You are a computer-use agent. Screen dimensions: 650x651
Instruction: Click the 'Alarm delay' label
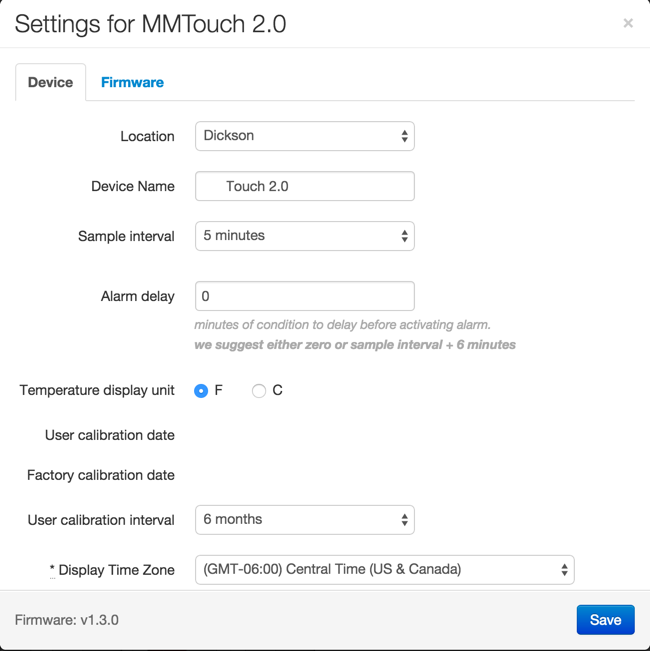click(x=138, y=296)
